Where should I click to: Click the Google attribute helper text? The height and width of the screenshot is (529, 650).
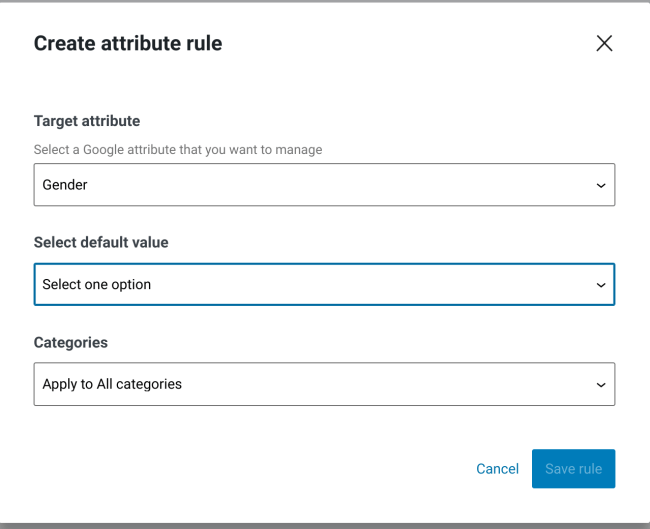[178, 150]
